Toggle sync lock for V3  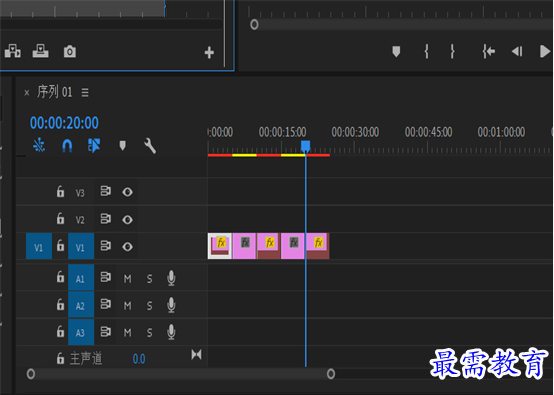(106, 191)
